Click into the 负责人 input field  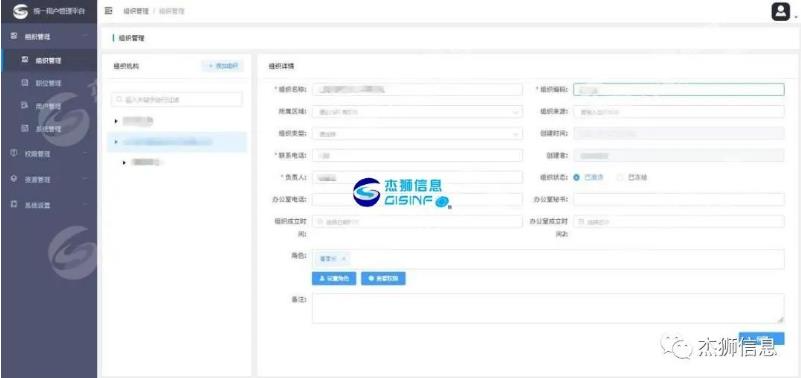[417, 177]
